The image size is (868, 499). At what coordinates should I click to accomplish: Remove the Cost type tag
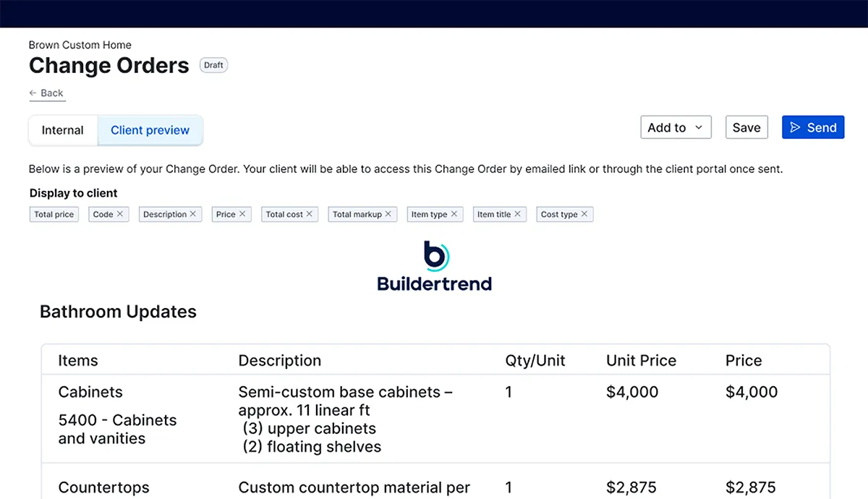[x=584, y=214]
